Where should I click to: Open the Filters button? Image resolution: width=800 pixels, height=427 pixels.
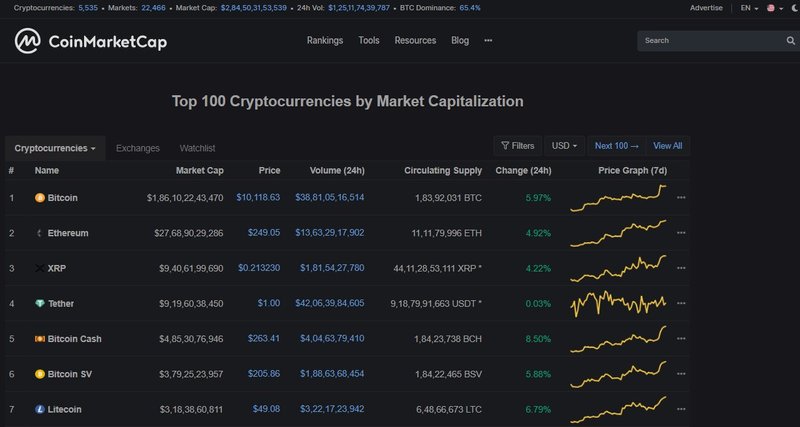tap(518, 146)
